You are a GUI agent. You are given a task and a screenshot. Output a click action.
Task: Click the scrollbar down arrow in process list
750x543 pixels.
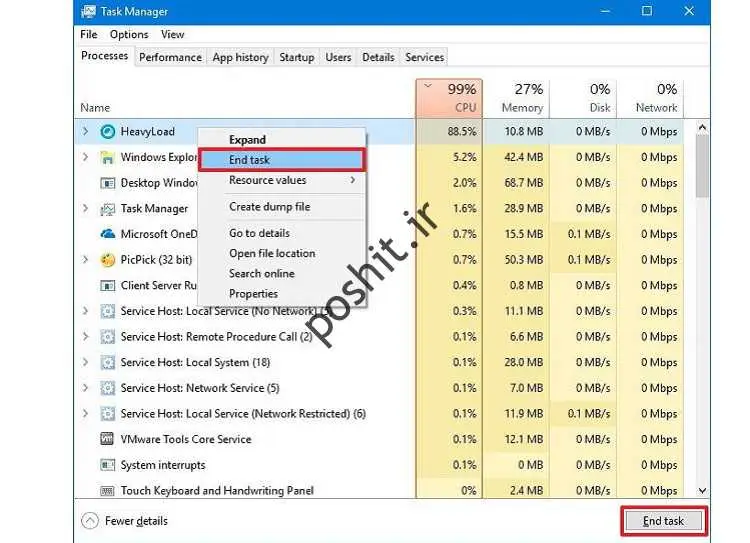702,490
